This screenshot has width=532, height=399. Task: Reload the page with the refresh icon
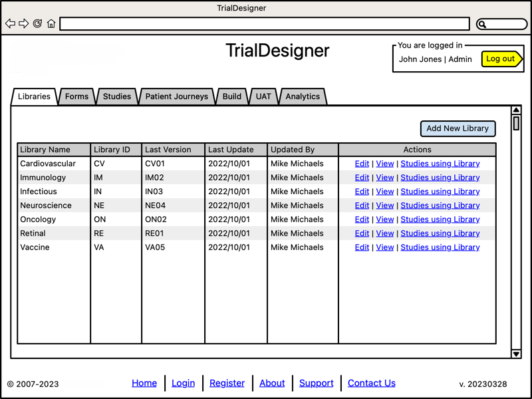click(39, 23)
